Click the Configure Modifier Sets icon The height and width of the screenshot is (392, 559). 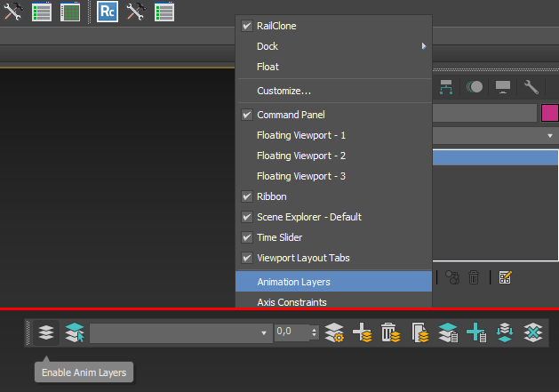coord(504,277)
